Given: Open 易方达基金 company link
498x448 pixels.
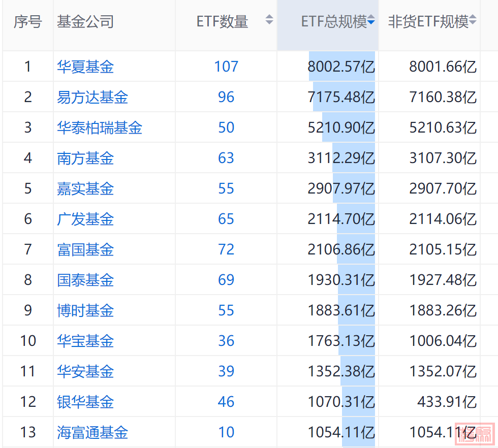Looking at the screenshot, I should tap(92, 97).
